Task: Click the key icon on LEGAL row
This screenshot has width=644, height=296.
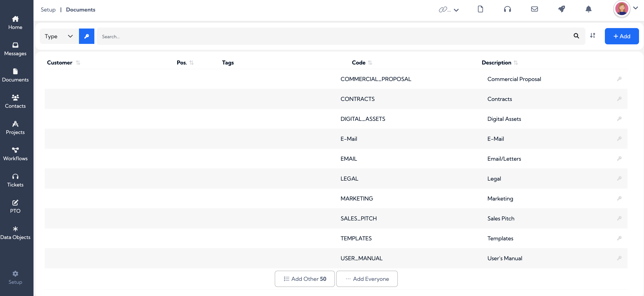Action: tap(619, 179)
